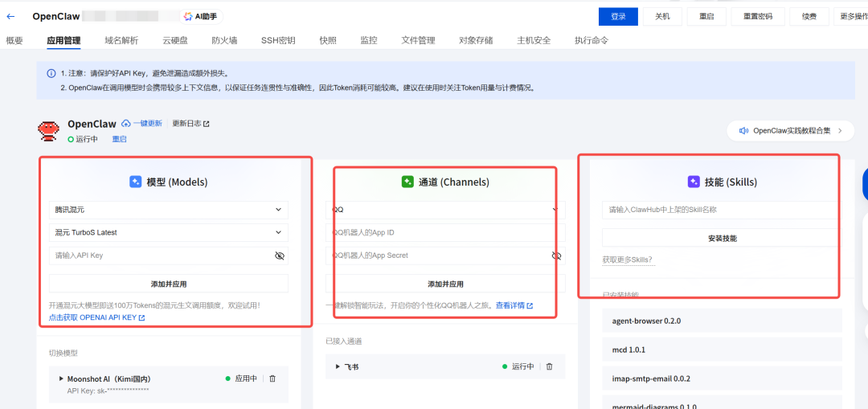
Task: Switch to SSH密钥 tab
Action: pos(278,40)
